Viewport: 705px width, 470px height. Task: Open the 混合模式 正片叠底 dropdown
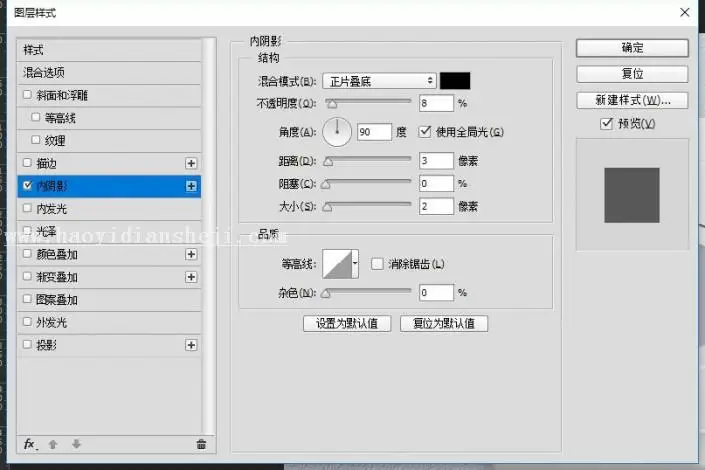point(379,81)
